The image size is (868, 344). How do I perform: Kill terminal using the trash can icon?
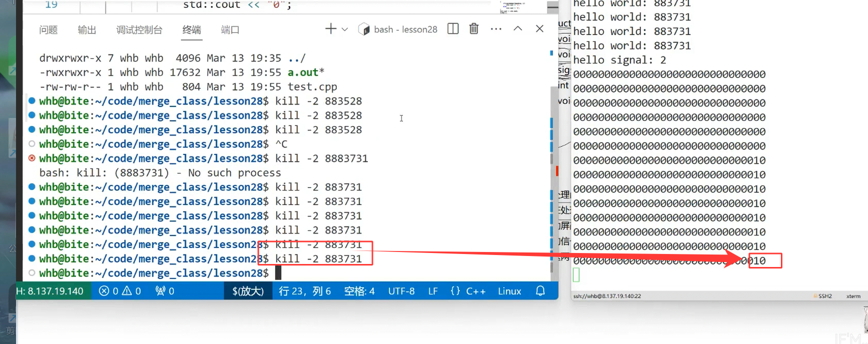click(x=474, y=29)
